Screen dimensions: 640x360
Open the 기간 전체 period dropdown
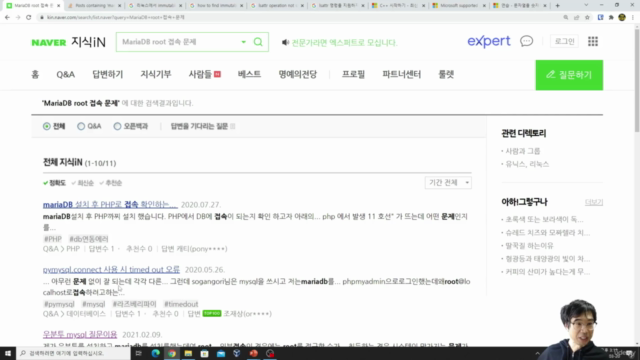[448, 182]
